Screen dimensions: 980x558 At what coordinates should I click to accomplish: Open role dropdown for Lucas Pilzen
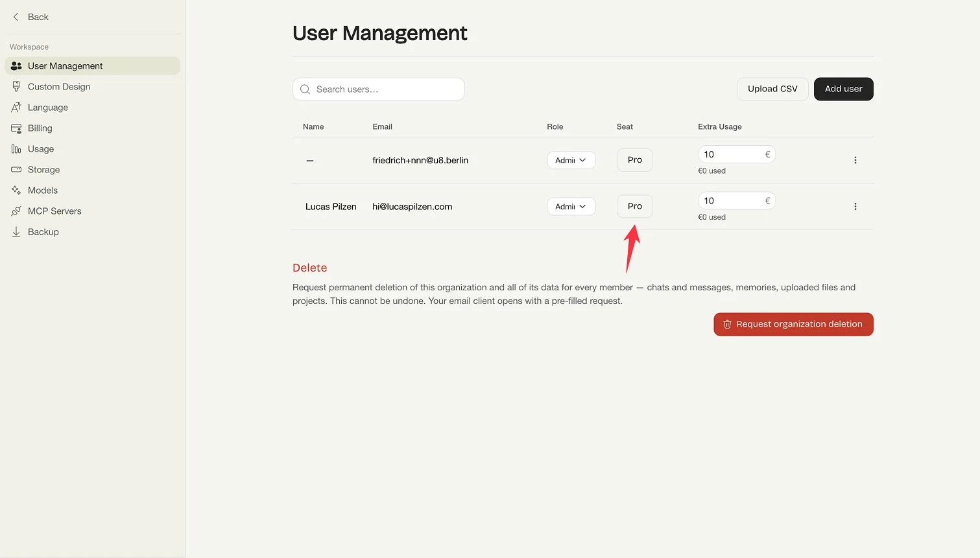(x=571, y=207)
